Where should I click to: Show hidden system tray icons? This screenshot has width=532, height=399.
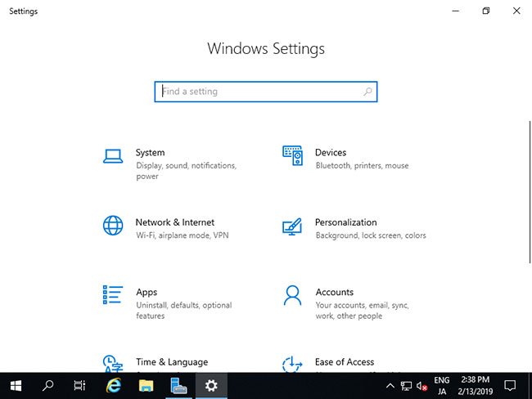point(390,386)
